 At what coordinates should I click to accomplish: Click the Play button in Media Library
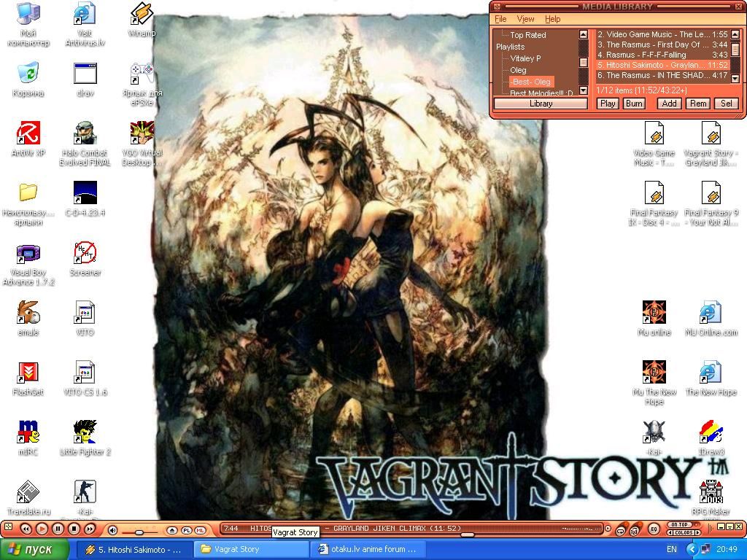click(x=608, y=104)
